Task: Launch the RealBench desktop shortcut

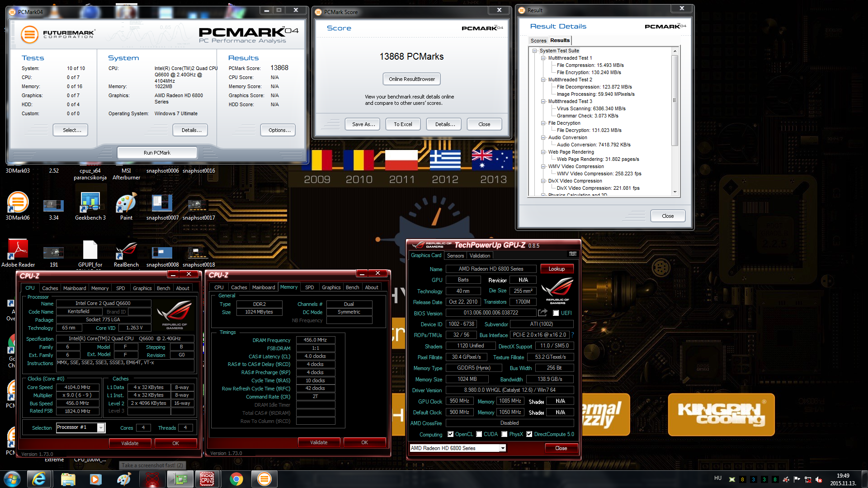Action: pos(126,253)
